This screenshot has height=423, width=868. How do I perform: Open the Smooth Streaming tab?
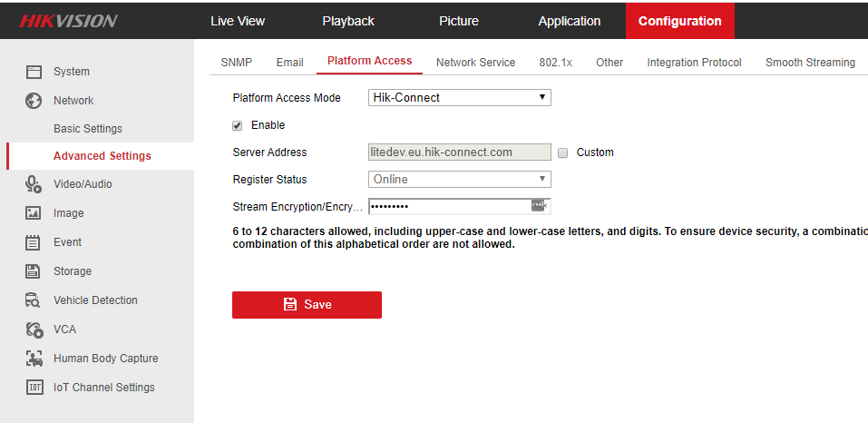coord(811,63)
